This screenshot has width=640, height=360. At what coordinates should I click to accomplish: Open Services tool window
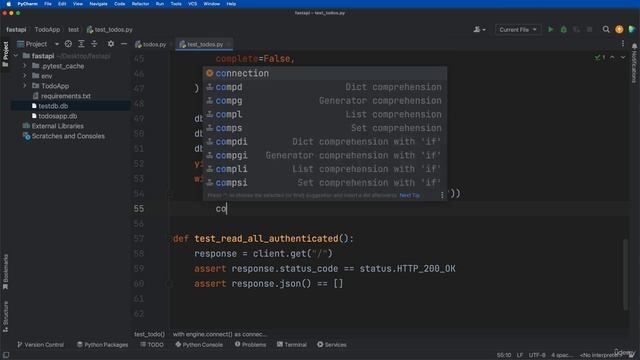tap(332, 345)
